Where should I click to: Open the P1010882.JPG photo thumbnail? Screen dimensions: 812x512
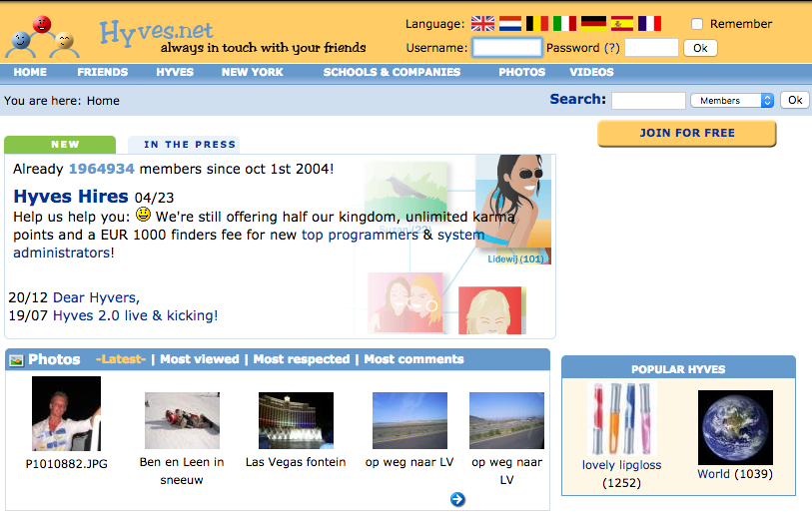tap(66, 413)
